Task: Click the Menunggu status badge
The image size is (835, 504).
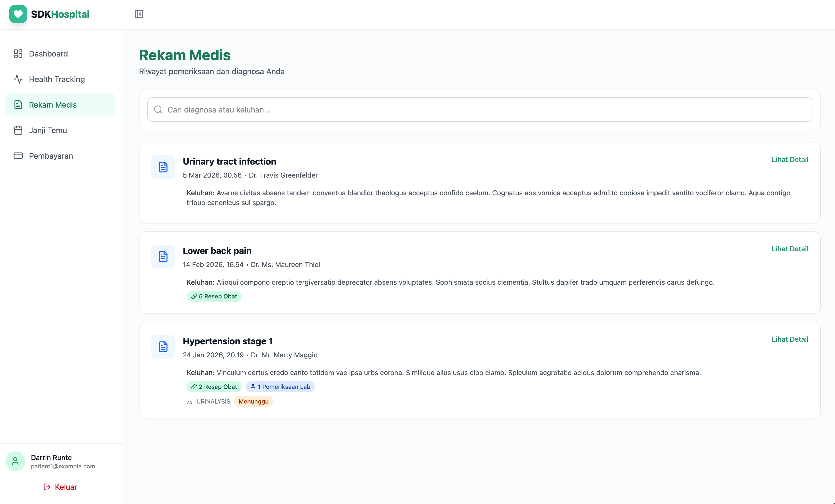Action: coord(253,401)
